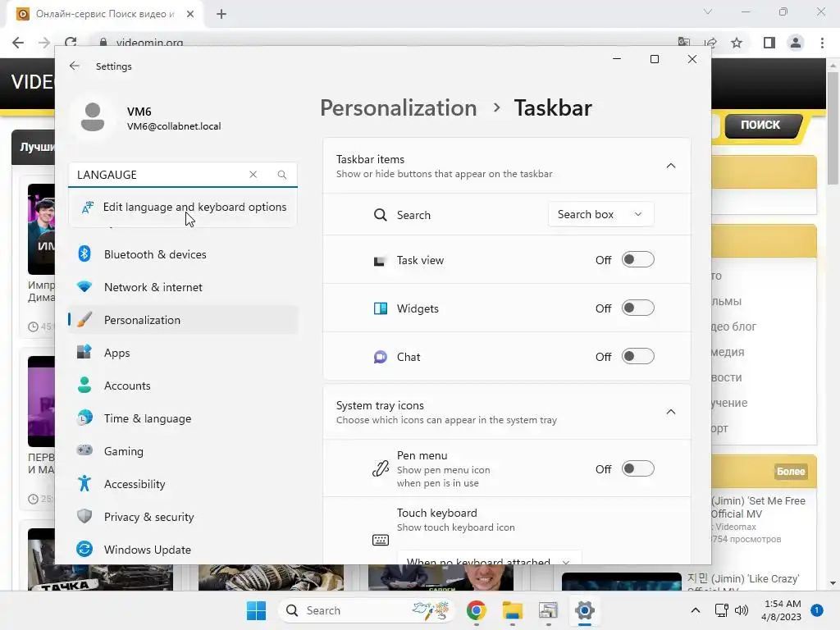
Task: Click the Windows Update sync icon
Action: point(84,549)
